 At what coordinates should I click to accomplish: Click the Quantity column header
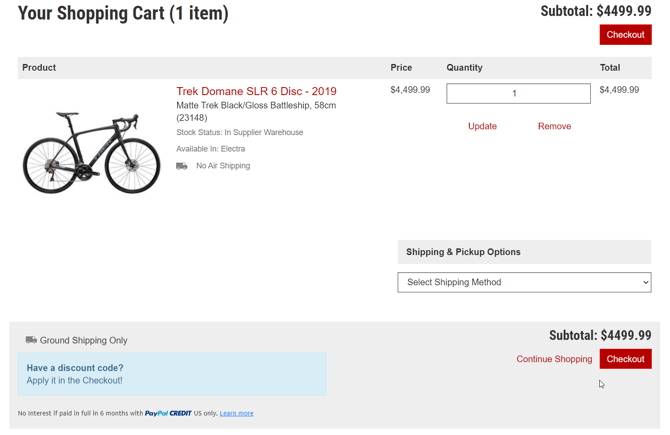click(x=464, y=68)
